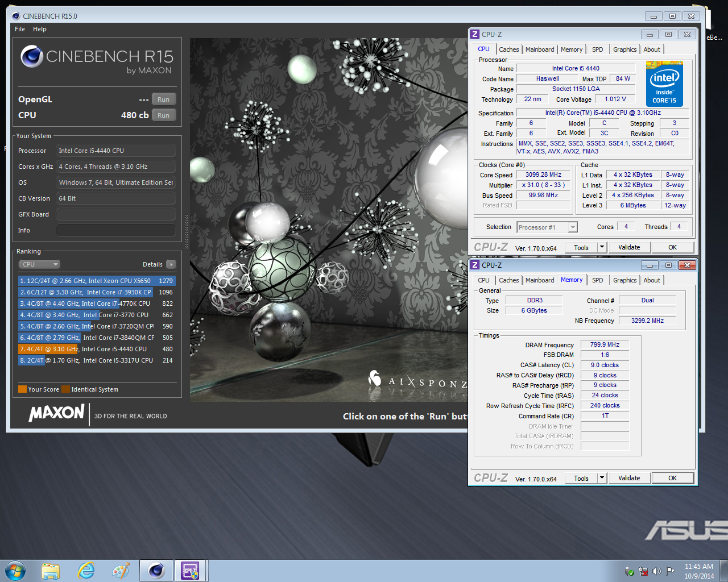Open Processor #1 selection dropdown
Image resolution: width=728 pixels, height=582 pixels.
(547, 227)
